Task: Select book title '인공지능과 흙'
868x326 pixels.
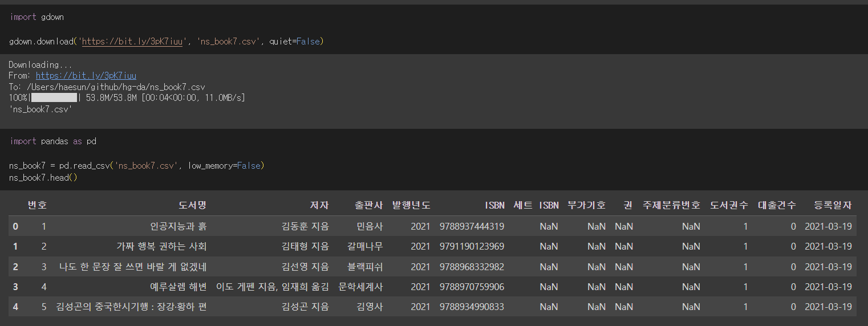Action: coord(179,226)
